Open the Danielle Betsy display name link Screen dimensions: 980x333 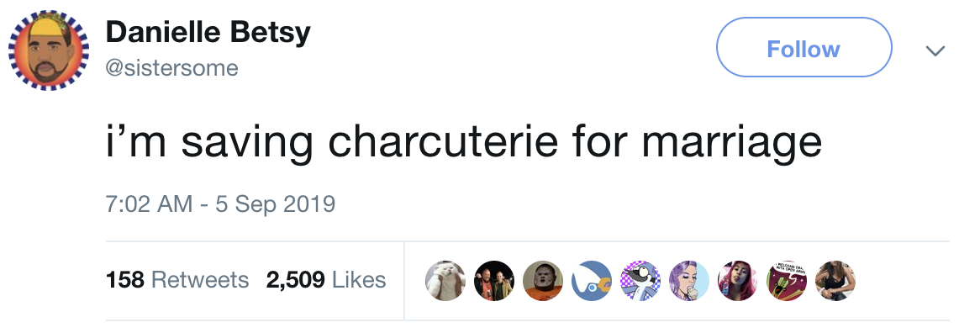pos(208,33)
